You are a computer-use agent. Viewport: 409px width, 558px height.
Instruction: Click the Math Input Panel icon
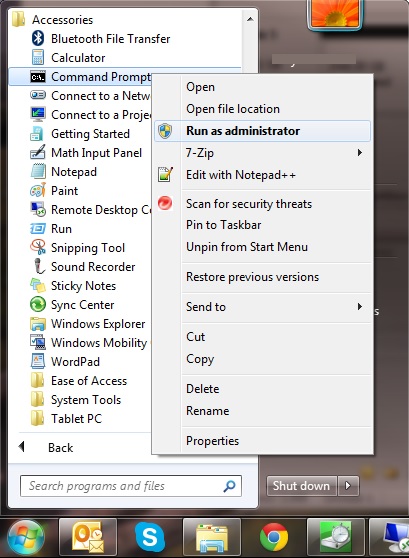point(38,152)
